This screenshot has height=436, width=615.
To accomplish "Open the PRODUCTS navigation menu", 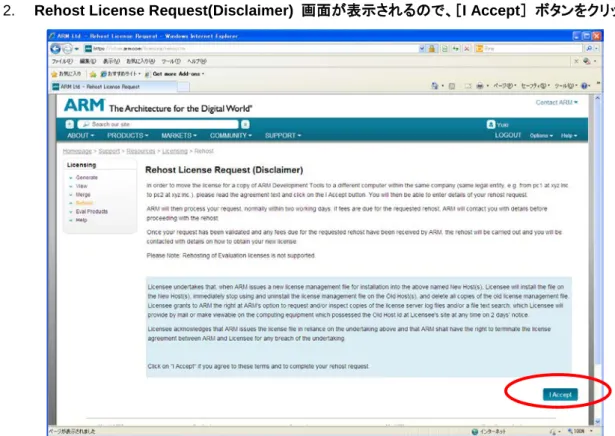I will (127, 135).
